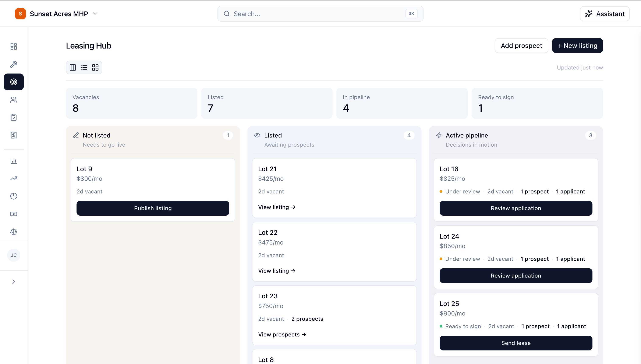641x364 pixels.
Task: Open the Assistant panel
Action: [x=605, y=14]
